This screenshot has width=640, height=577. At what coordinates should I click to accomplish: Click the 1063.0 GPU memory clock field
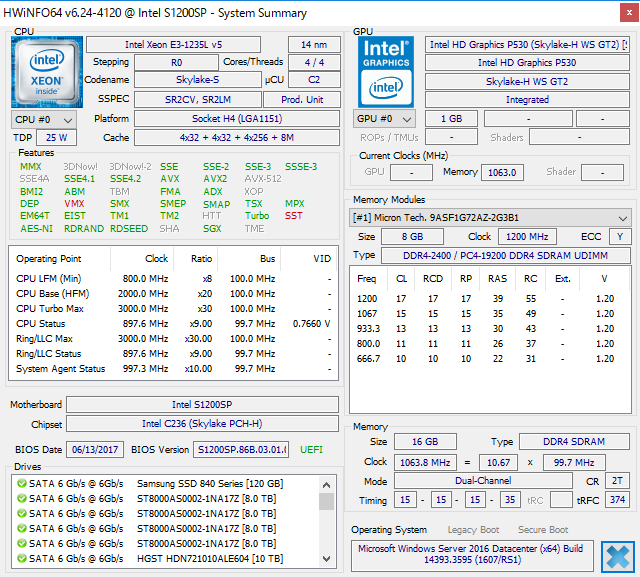point(502,173)
